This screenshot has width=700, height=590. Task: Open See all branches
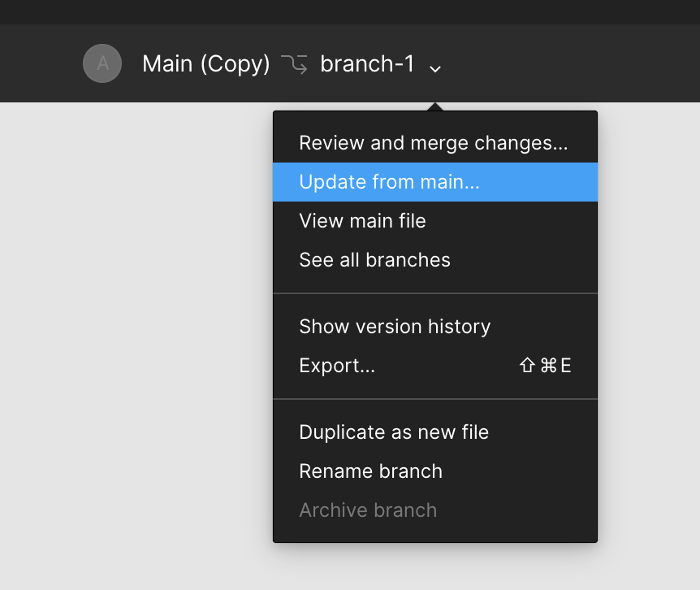pyautogui.click(x=435, y=259)
